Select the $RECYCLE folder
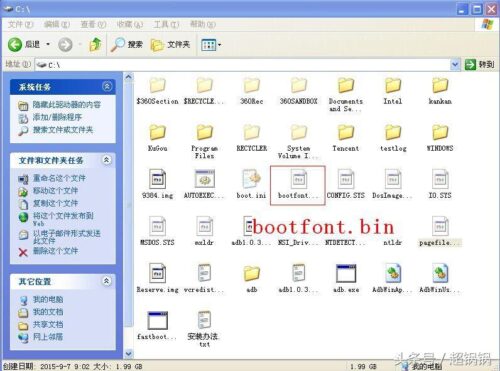Viewport: 500px width, 371px height. 204,91
